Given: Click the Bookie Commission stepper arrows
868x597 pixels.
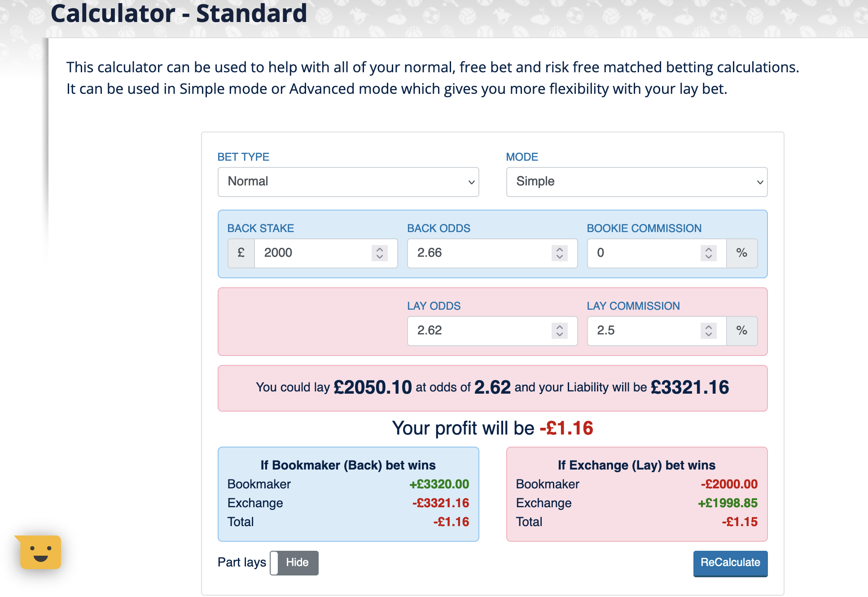Looking at the screenshot, I should click(708, 253).
